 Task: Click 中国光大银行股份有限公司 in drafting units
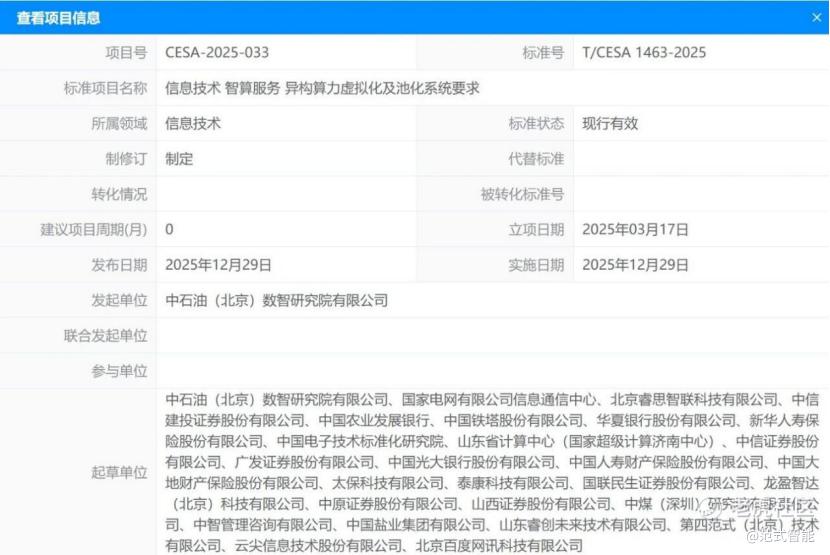[472, 462]
